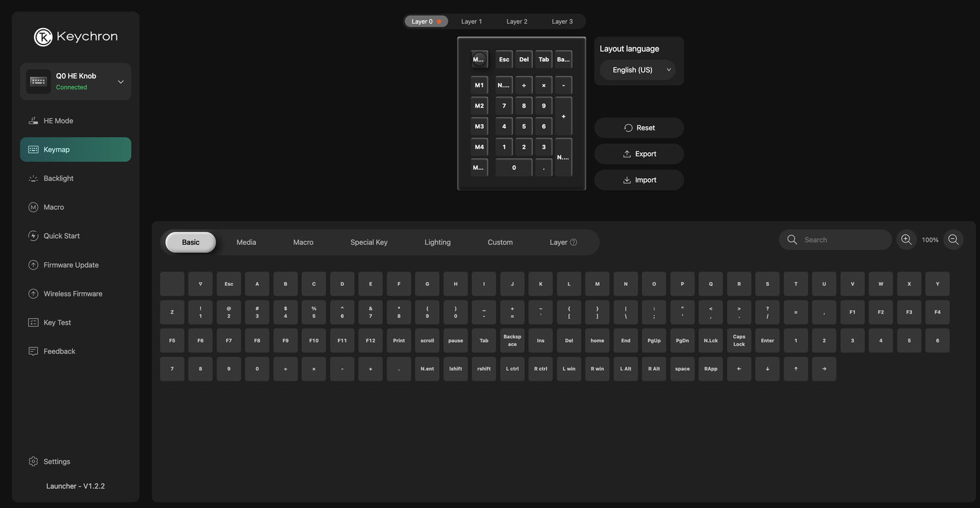Open the English (US) layout language dropdown

(x=638, y=70)
